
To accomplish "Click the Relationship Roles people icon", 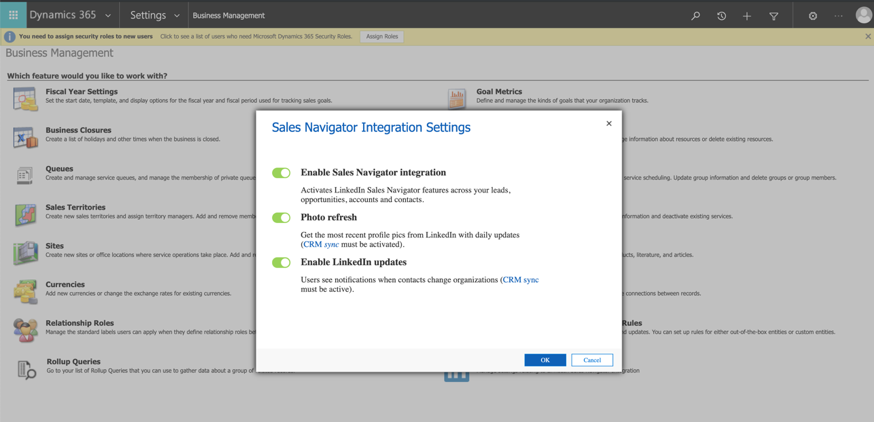I will (25, 330).
